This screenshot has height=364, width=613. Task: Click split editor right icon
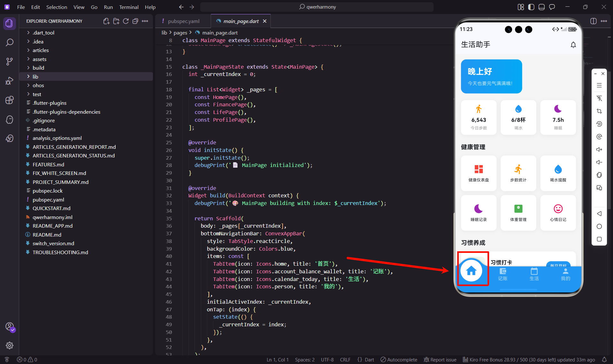(x=593, y=21)
